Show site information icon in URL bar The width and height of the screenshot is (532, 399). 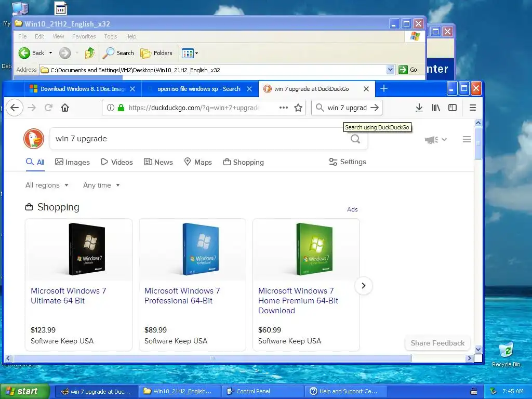click(x=110, y=108)
